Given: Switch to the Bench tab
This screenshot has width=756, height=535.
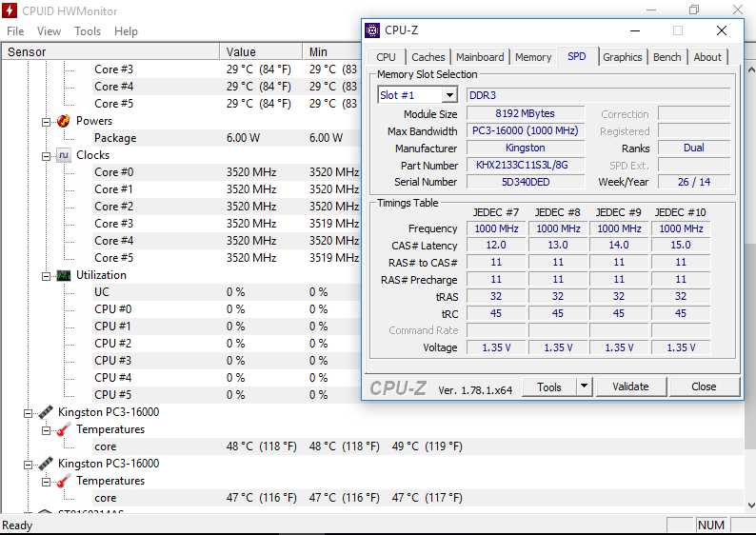Looking at the screenshot, I should [x=667, y=57].
